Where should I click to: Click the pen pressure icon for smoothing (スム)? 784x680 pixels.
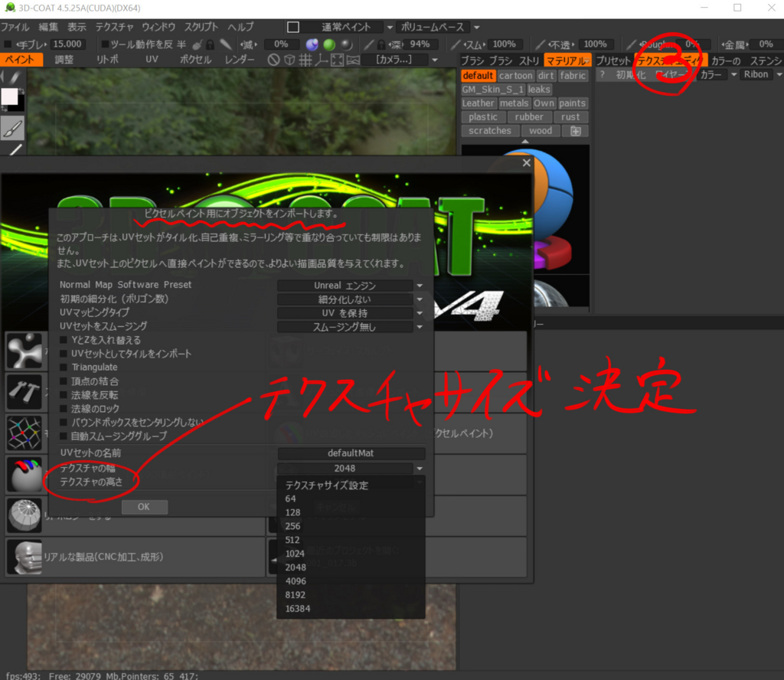(455, 45)
